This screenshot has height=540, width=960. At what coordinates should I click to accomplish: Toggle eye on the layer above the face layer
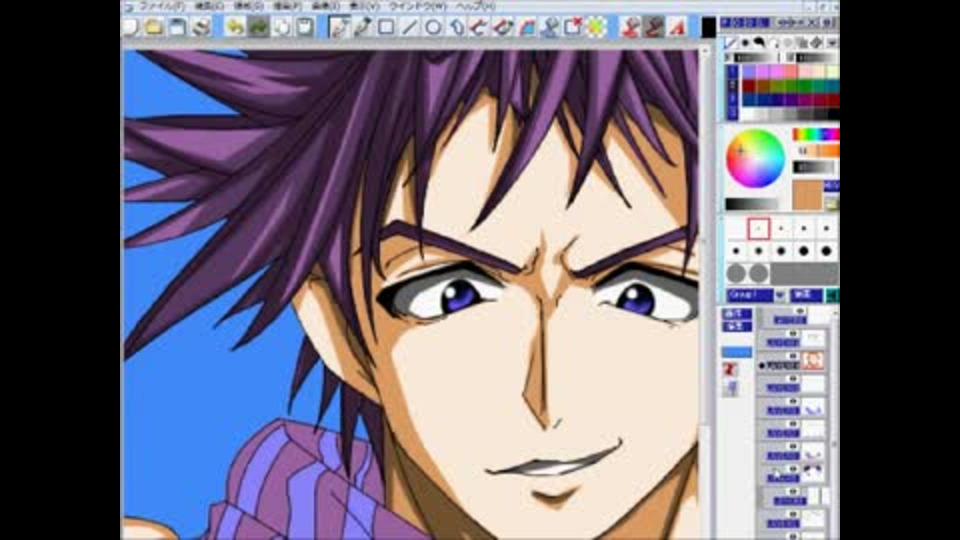793,334
